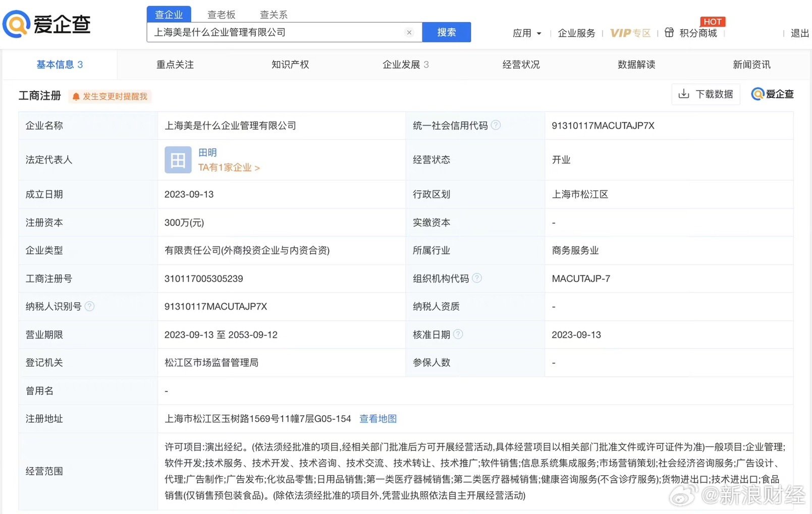Click the bell icon for change reminders

pos(76,96)
